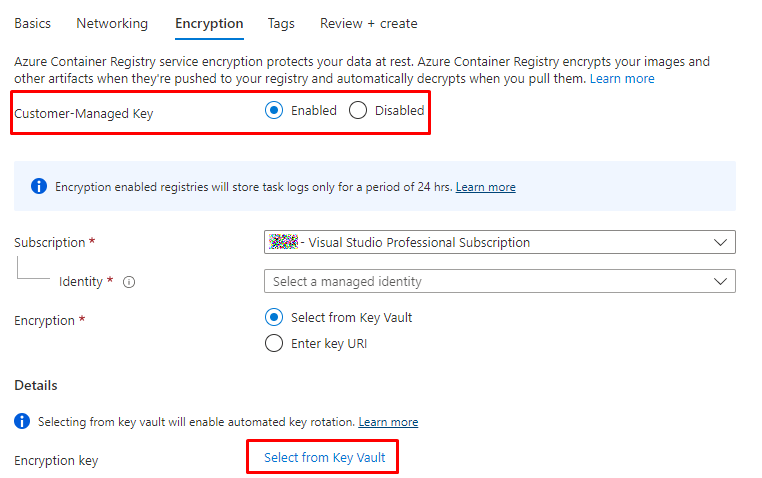Go to the Review + create tab
Image resolution: width=762 pixels, height=478 pixels.
(369, 23)
